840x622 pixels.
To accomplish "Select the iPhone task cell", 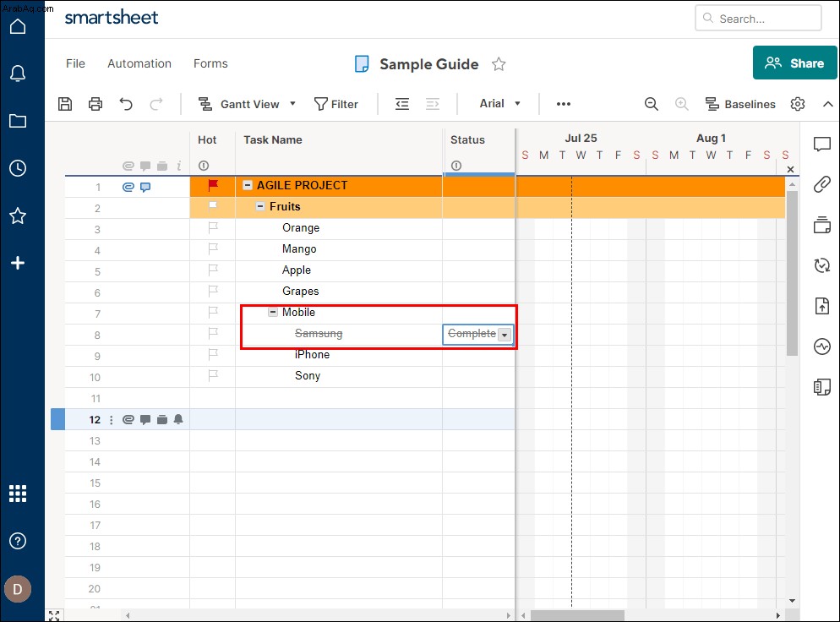I will click(x=339, y=355).
